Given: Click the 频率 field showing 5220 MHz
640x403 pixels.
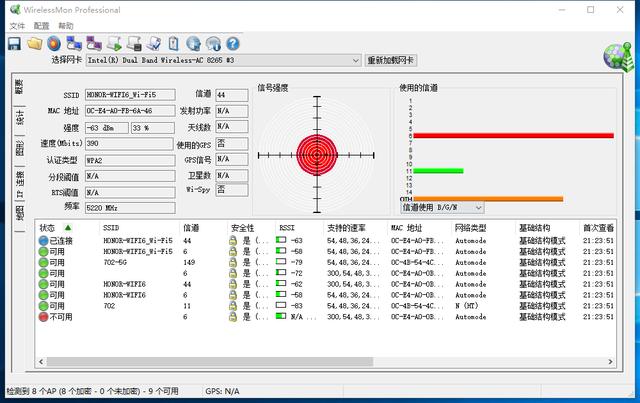Looking at the screenshot, I should click(x=130, y=208).
